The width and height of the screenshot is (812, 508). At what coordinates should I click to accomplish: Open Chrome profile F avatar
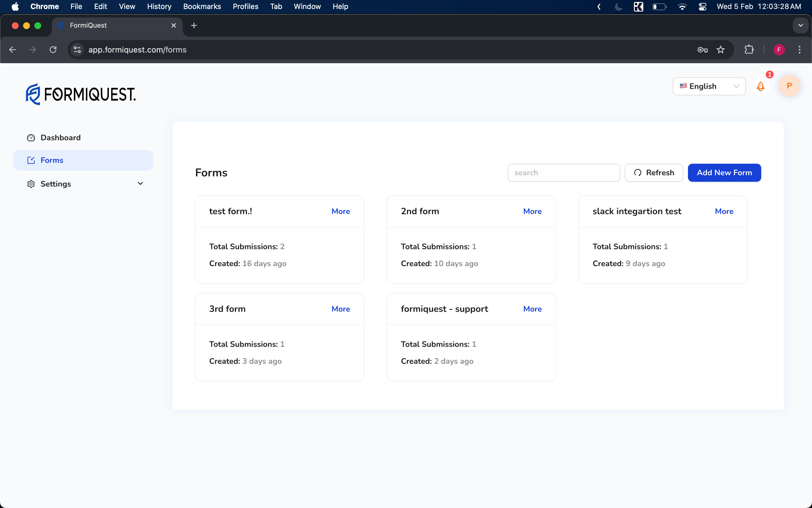coord(779,50)
